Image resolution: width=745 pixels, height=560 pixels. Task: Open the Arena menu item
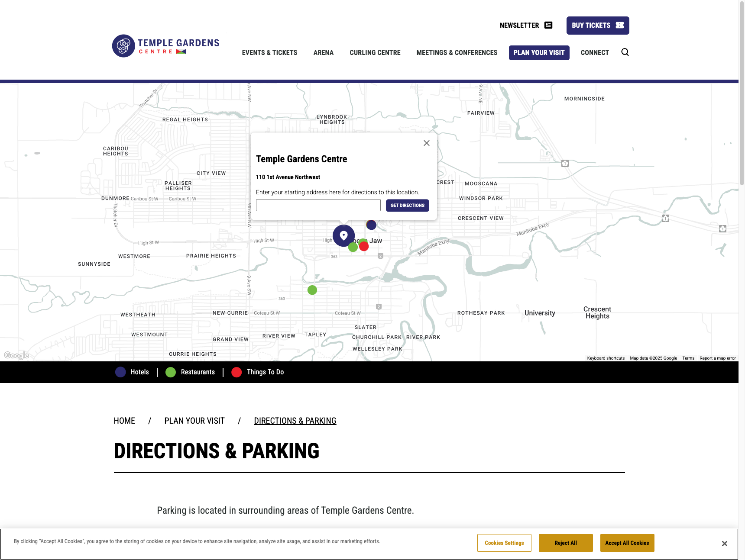click(324, 53)
